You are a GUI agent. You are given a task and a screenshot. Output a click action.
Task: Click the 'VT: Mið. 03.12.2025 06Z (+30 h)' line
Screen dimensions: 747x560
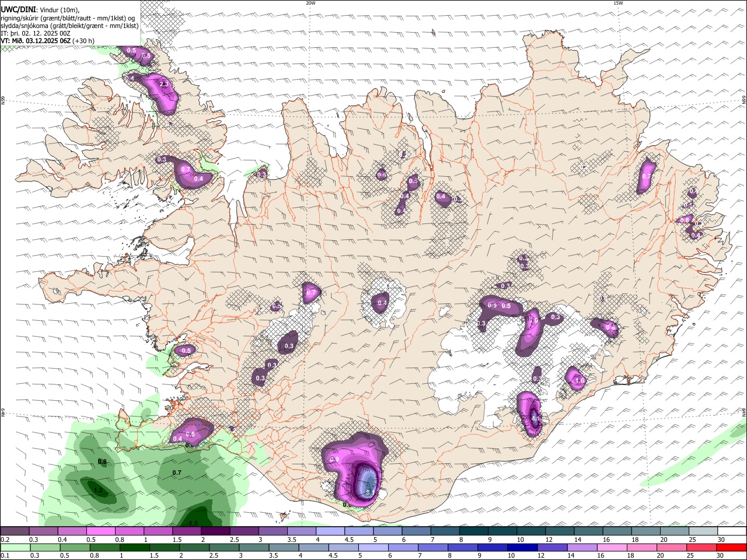coord(47,41)
